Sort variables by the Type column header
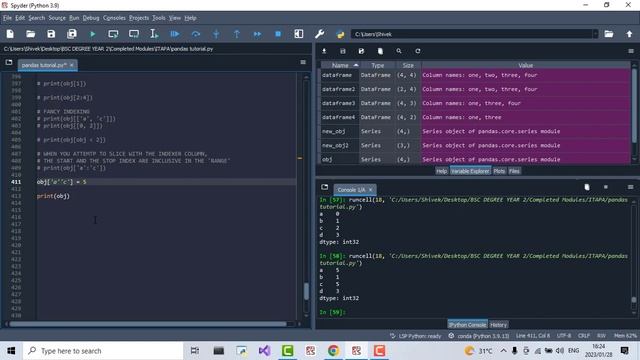This screenshot has width=640, height=360. tap(378, 65)
